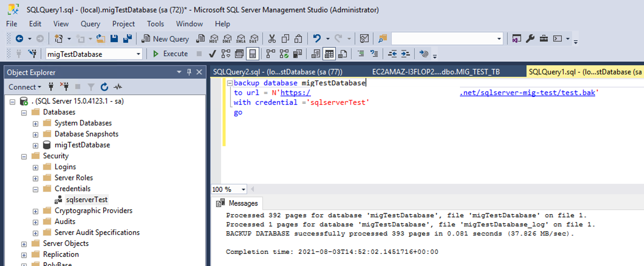
Task: Click Uncomment Selected Lines icon
Action: click(x=374, y=54)
